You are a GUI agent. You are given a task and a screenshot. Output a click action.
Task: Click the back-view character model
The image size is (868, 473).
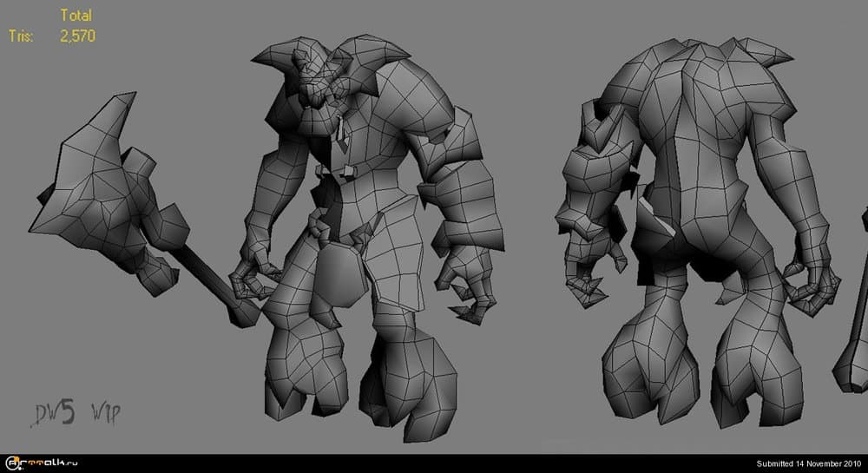[698, 233]
